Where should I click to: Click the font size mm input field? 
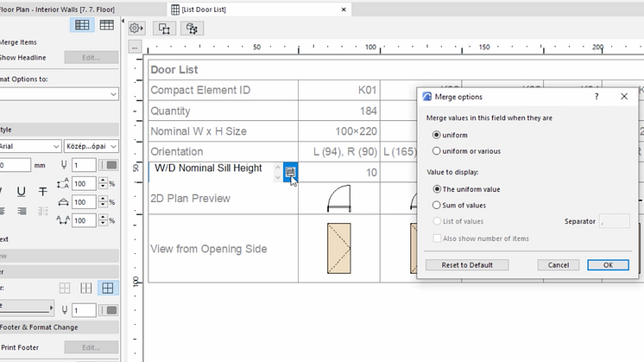(x=15, y=165)
